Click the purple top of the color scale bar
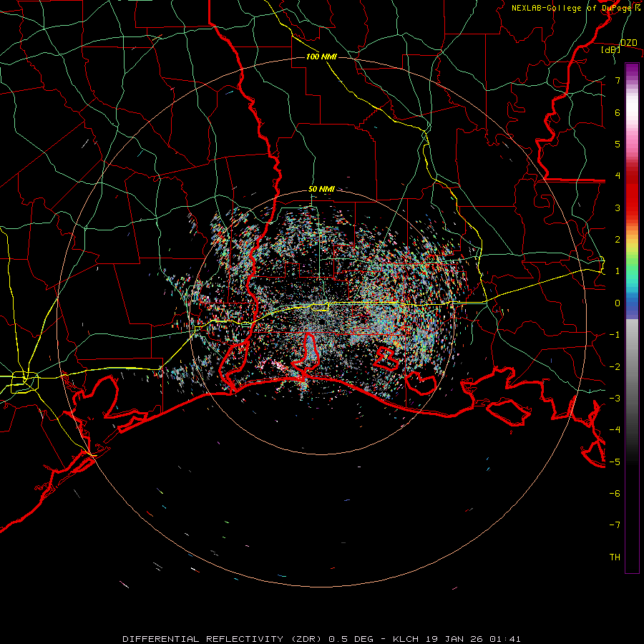This screenshot has width=644, height=644. click(632, 70)
